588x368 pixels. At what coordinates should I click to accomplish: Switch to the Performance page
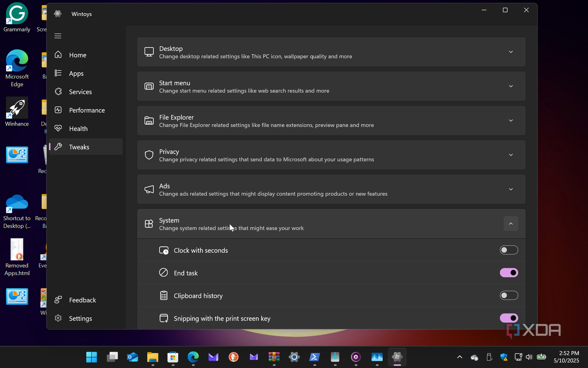[86, 110]
